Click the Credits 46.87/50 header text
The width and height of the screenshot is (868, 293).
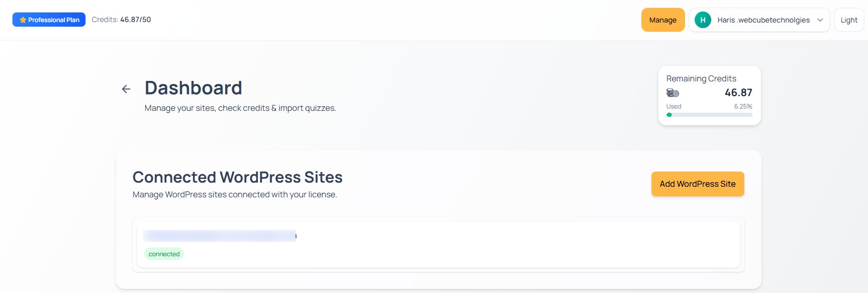point(121,20)
